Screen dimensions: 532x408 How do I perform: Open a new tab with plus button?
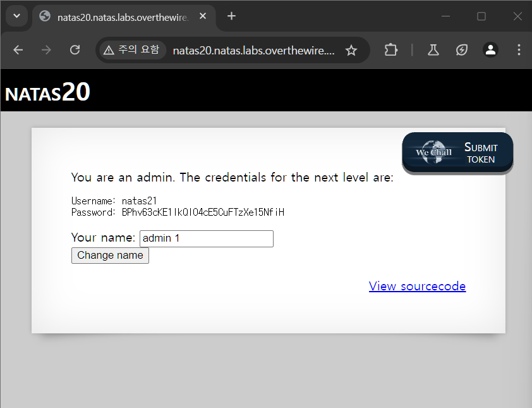(x=232, y=16)
